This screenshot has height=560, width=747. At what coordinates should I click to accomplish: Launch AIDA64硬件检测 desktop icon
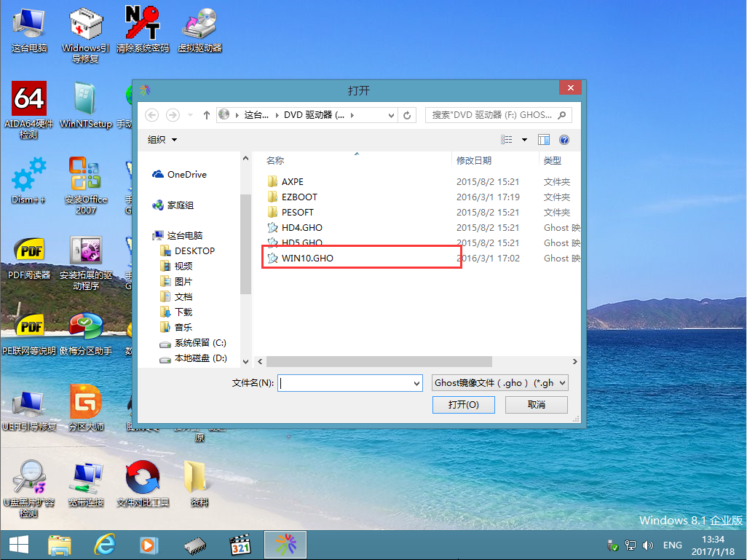click(28, 111)
